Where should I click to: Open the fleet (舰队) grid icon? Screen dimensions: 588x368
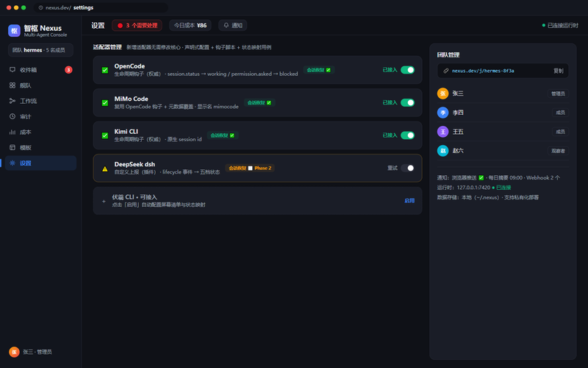12,85
